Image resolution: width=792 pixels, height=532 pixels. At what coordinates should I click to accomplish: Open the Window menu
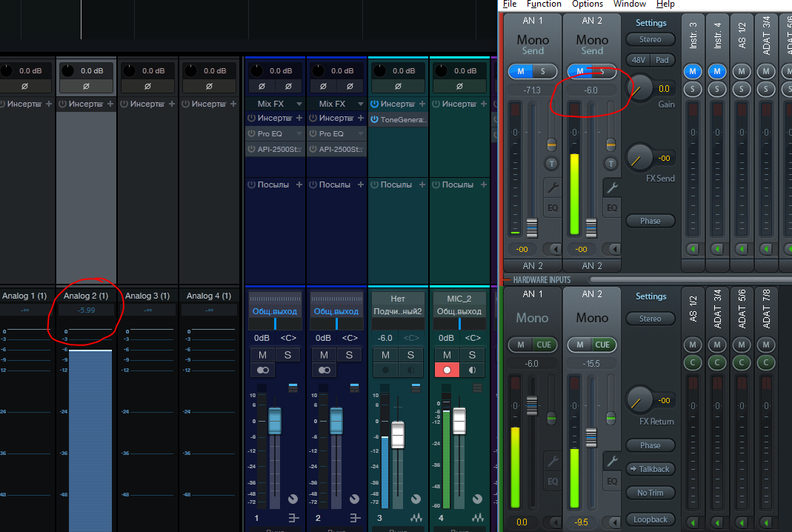pos(629,4)
